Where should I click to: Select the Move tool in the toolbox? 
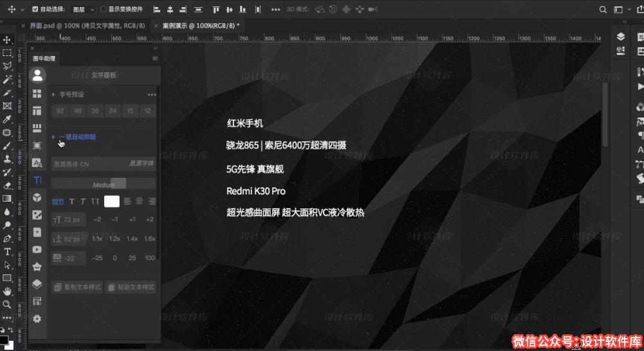pos(7,40)
